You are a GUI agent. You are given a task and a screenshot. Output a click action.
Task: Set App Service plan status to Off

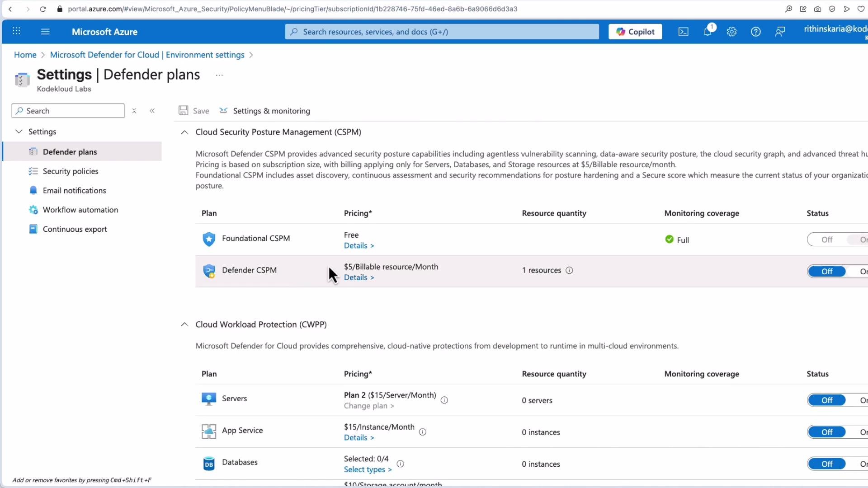click(826, 432)
